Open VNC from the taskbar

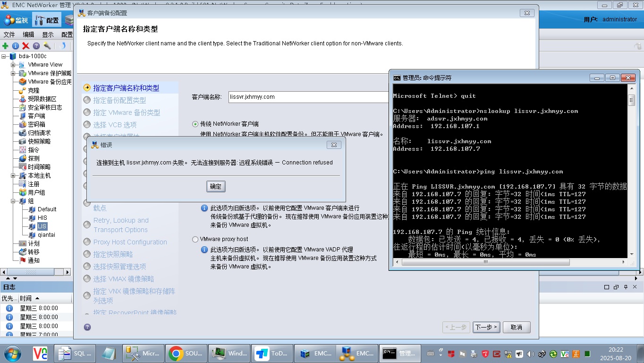click(40, 354)
